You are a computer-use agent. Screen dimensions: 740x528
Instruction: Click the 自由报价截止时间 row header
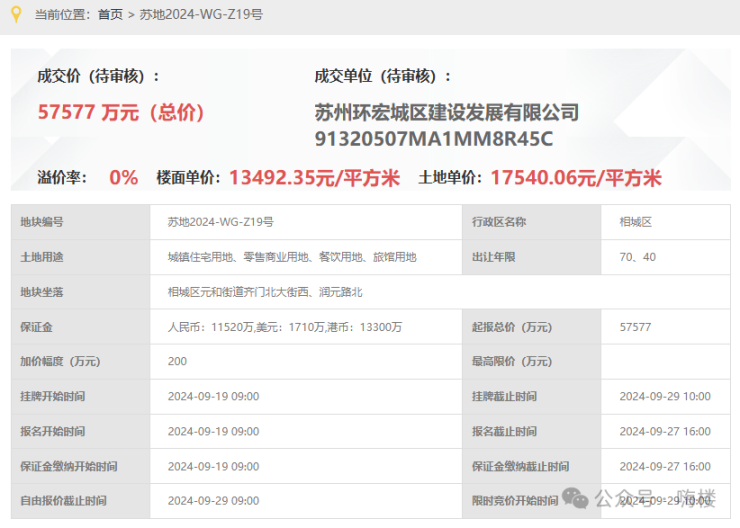coord(81,501)
